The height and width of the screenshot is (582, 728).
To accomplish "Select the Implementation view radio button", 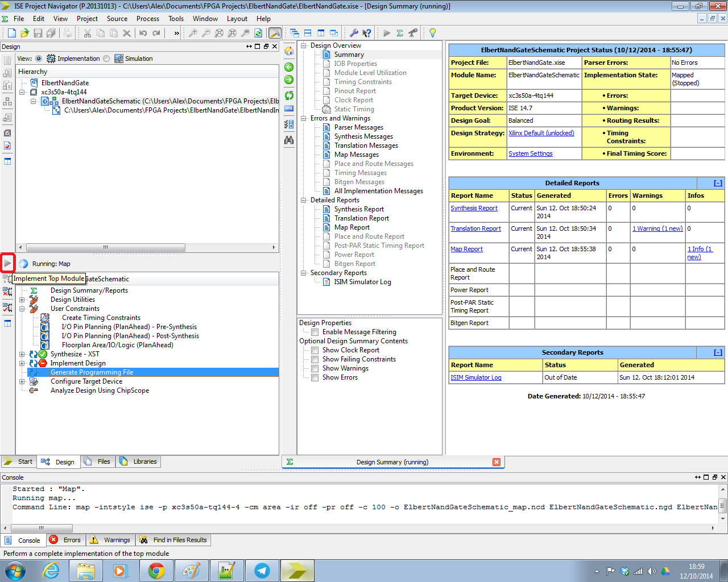I will (39, 59).
